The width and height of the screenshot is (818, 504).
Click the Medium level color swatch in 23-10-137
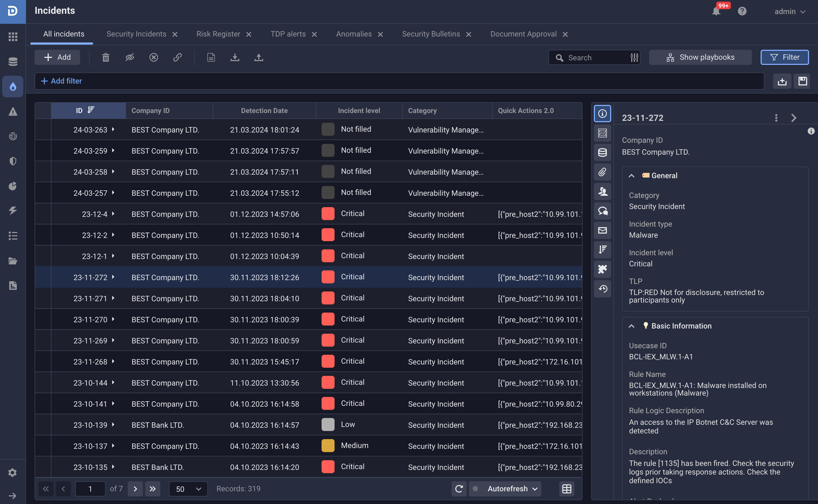[328, 446]
